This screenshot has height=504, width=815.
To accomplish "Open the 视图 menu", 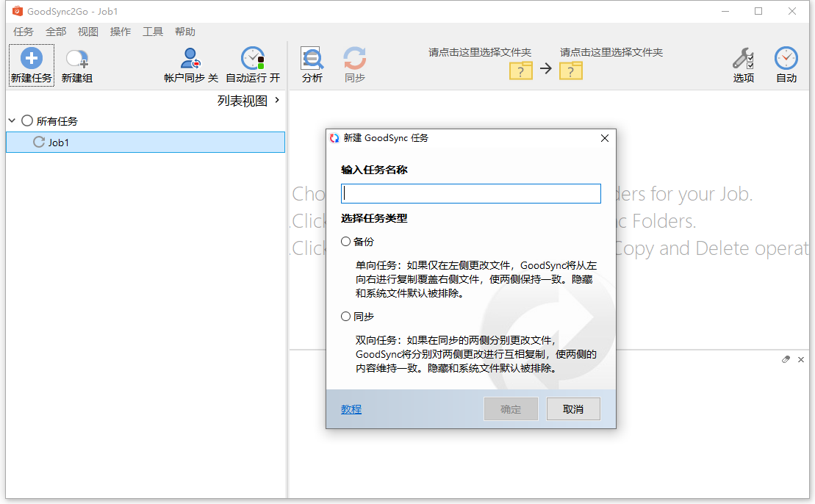I will (x=87, y=32).
